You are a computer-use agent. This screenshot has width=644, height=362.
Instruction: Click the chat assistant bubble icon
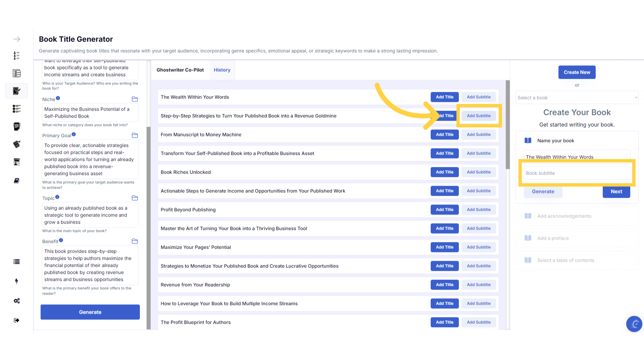tap(634, 324)
